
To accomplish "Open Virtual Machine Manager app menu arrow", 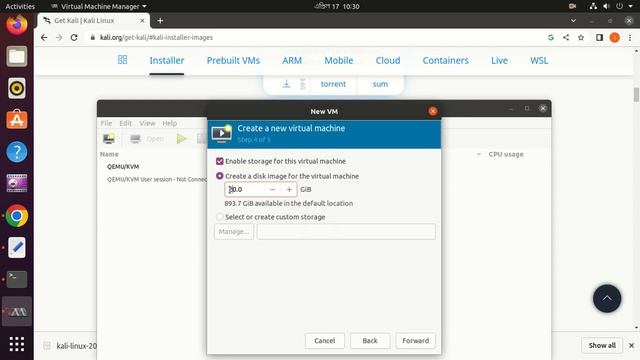I will tap(144, 7).
